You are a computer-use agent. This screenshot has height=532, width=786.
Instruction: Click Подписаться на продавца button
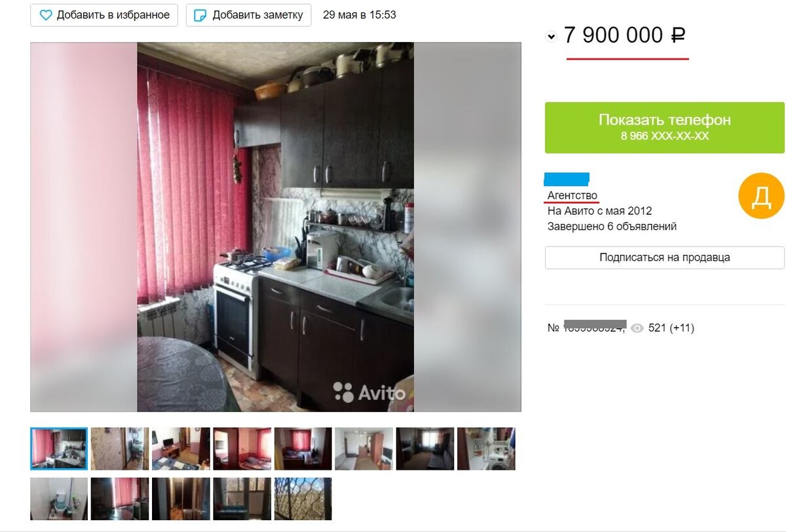coord(664,257)
